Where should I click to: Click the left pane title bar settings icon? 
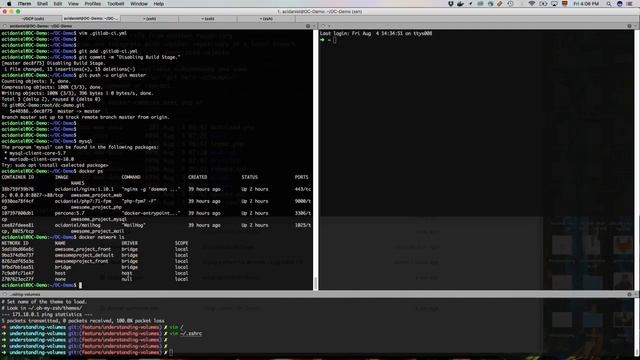click(308, 26)
